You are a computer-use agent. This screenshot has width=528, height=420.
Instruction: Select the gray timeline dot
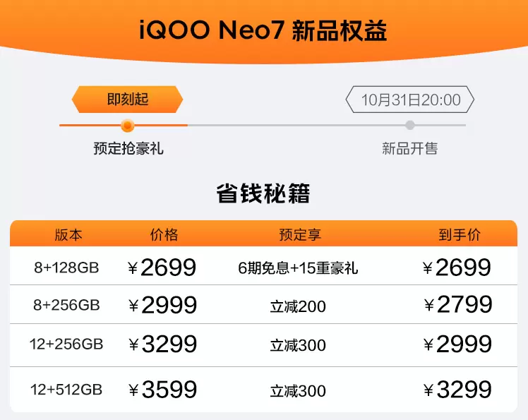(410, 126)
